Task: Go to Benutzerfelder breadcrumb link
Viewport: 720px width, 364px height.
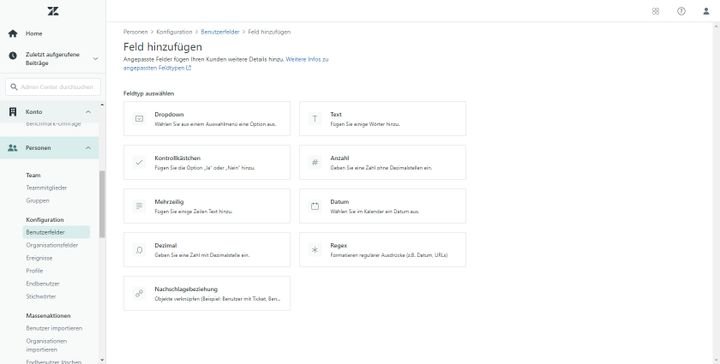Action: [220, 32]
